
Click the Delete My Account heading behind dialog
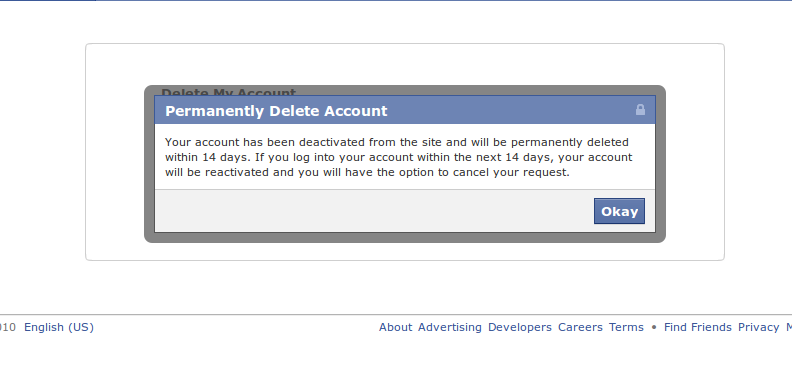[228, 91]
